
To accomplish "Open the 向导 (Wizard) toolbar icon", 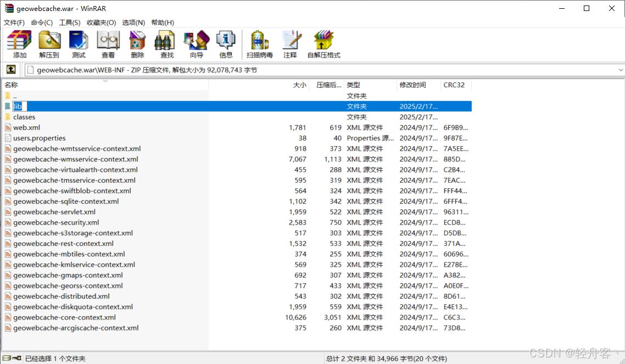I will 196,41.
